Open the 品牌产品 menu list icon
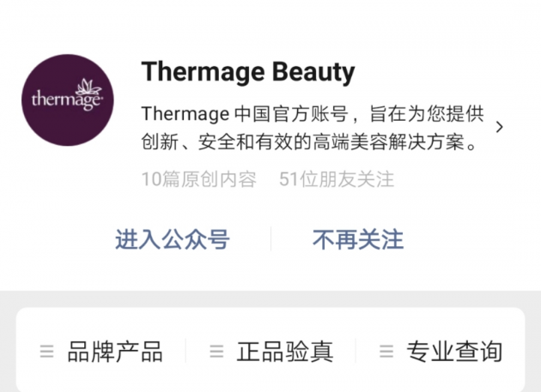The image size is (541, 392). point(47,352)
